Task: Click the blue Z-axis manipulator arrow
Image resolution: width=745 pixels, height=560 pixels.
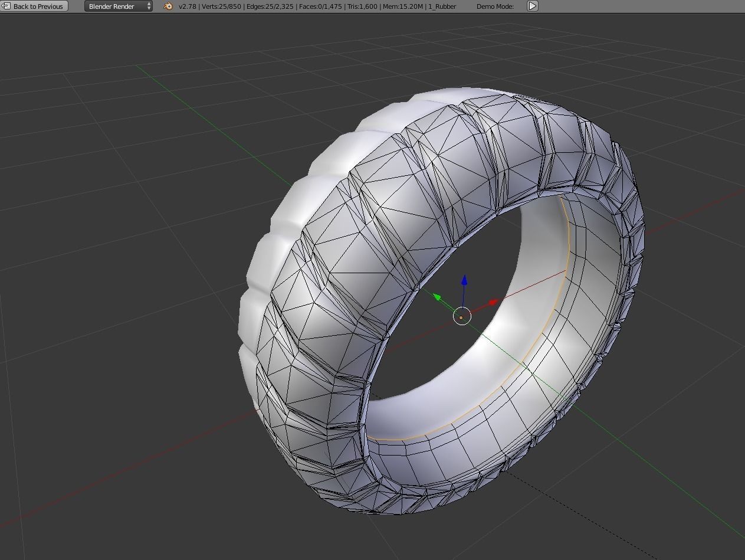Action: tap(464, 281)
